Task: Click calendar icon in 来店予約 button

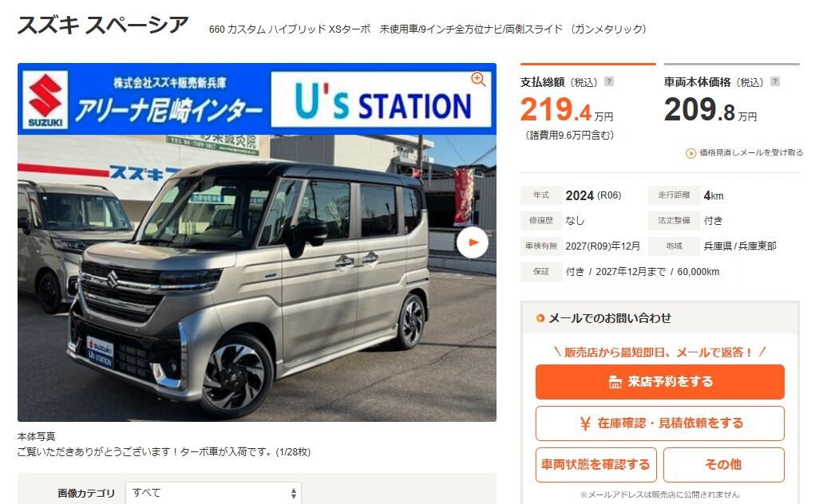Action: 615,382
